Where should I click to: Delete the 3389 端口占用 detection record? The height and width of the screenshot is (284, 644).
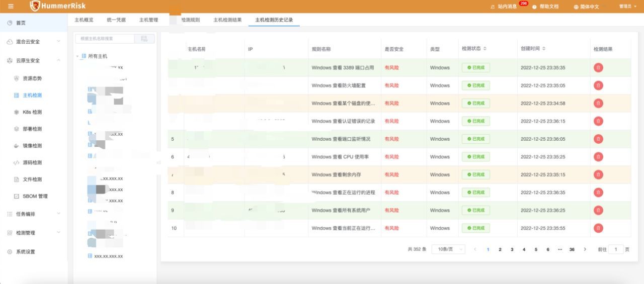598,67
